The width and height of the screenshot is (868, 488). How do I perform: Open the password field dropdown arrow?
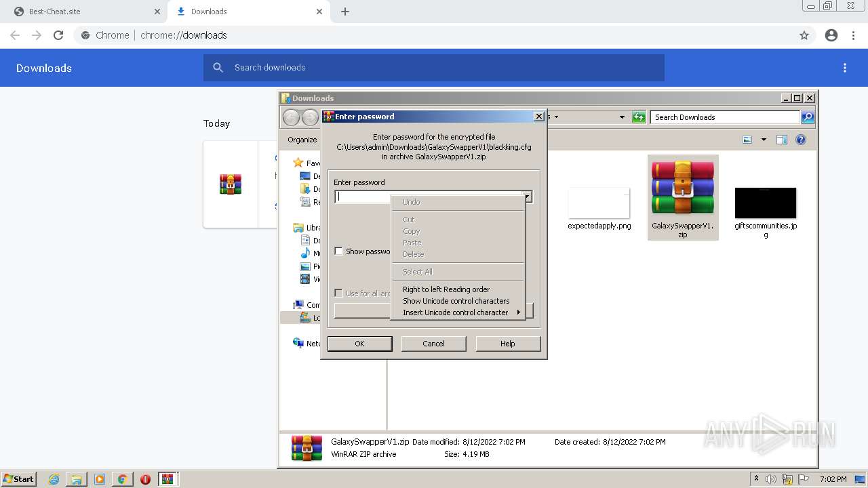pyautogui.click(x=528, y=197)
